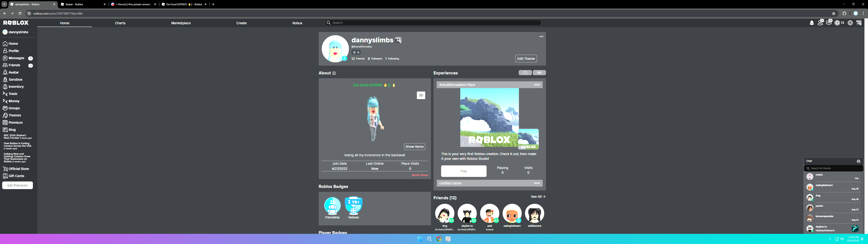The width and height of the screenshot is (868, 244).
Task: Toggle avatar view to 3D
Action: [x=421, y=95]
